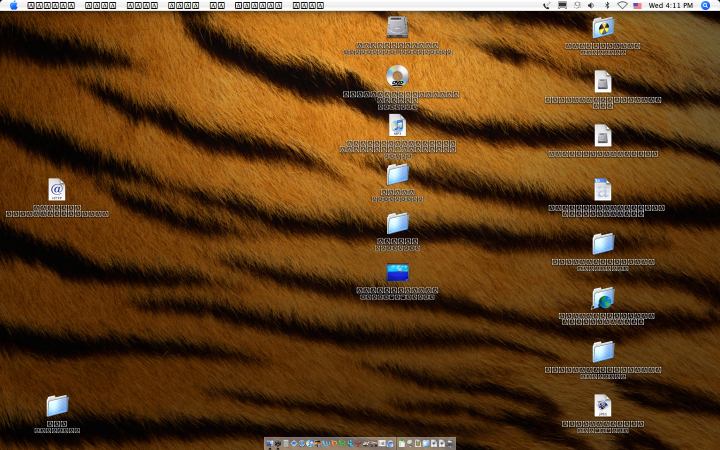Screen dimensions: 720x450
Task: Open the US flag input menu
Action: pyautogui.click(x=637, y=6)
